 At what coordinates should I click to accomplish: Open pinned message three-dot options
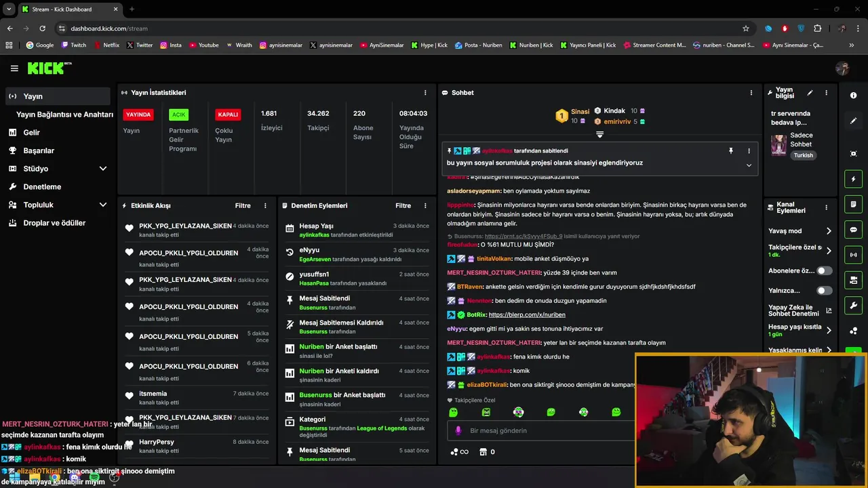(749, 150)
